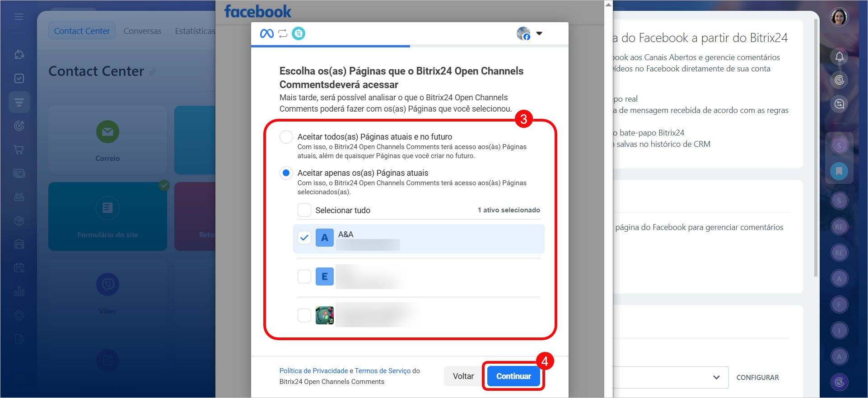Click the CONFIGURAR button
Screen dimensions: 868x398
[x=757, y=377]
